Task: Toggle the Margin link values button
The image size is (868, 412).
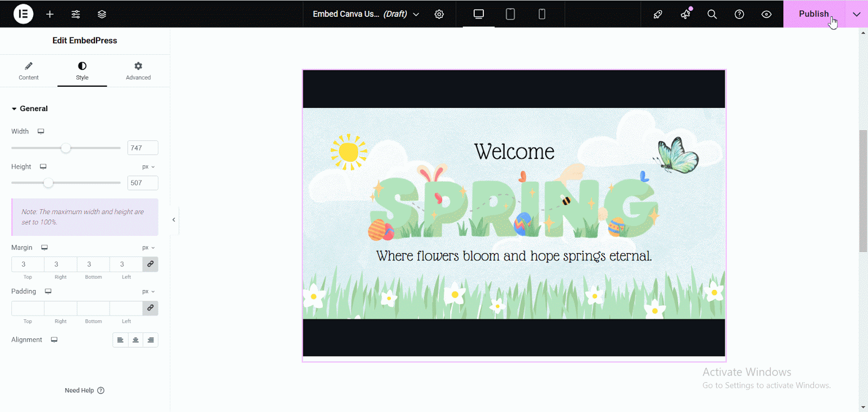Action: point(150,264)
